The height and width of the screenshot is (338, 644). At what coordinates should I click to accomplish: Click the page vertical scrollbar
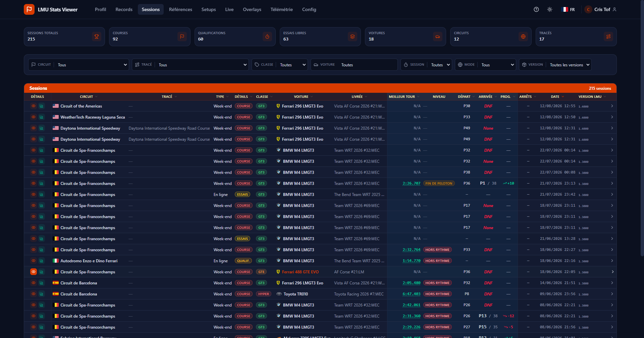tap(642, 129)
